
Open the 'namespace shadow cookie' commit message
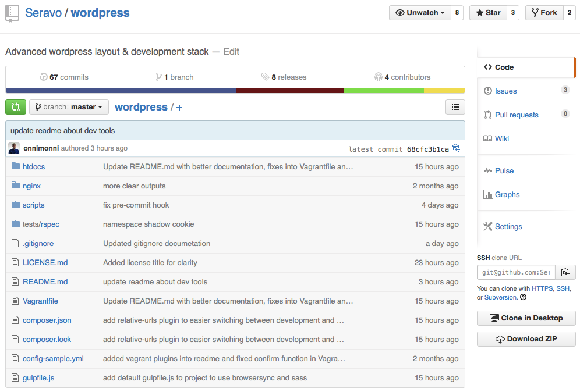tap(148, 224)
